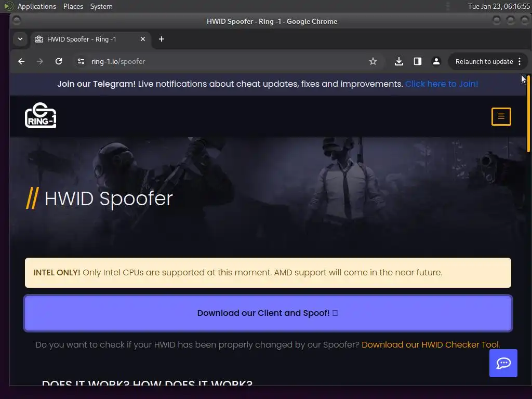This screenshot has height=399, width=532.
Task: Click the INTEL ONLY! warning text
Action: 238,272
